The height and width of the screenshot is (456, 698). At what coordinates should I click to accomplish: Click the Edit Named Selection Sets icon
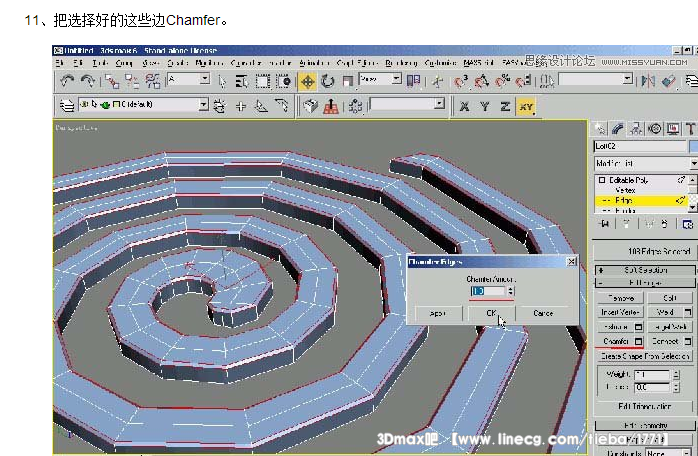(x=546, y=81)
